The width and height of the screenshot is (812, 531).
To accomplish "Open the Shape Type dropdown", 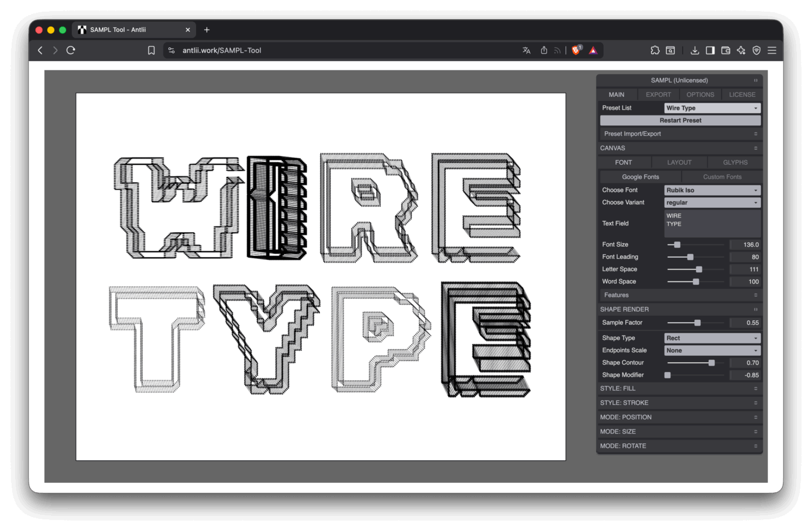I will [x=712, y=338].
